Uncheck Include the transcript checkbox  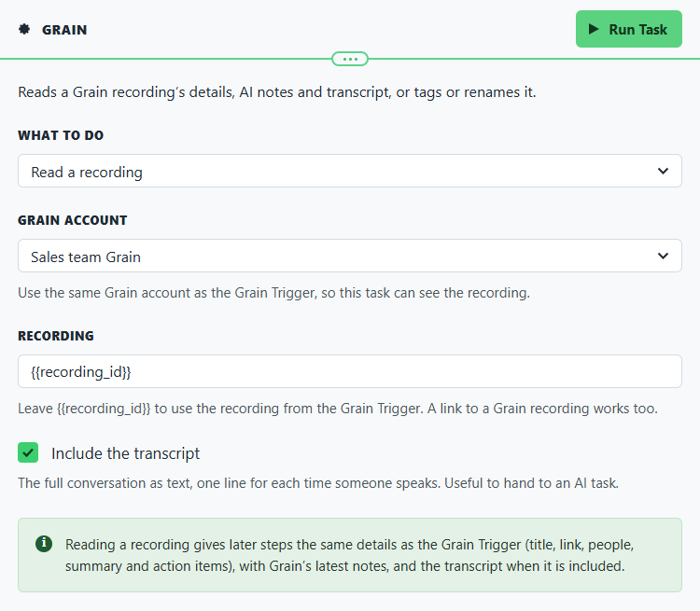tap(28, 452)
